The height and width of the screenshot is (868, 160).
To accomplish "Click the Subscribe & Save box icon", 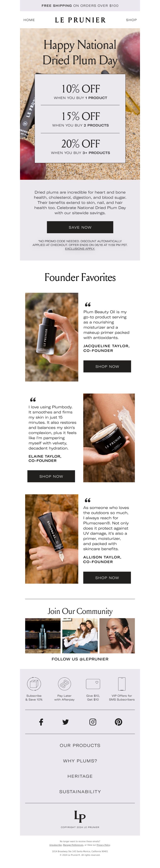I will click(x=34, y=684).
